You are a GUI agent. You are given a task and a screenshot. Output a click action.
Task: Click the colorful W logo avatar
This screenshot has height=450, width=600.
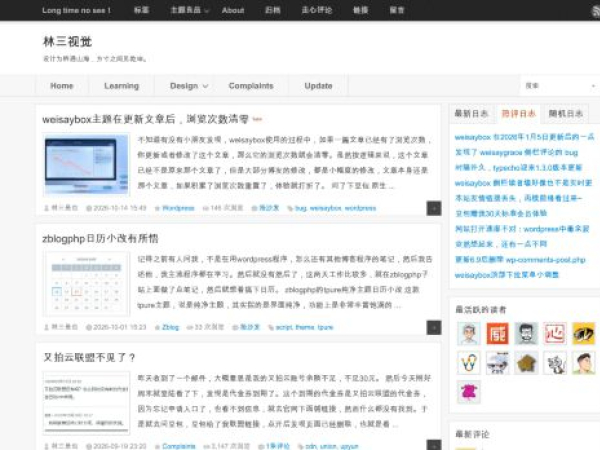tap(469, 362)
